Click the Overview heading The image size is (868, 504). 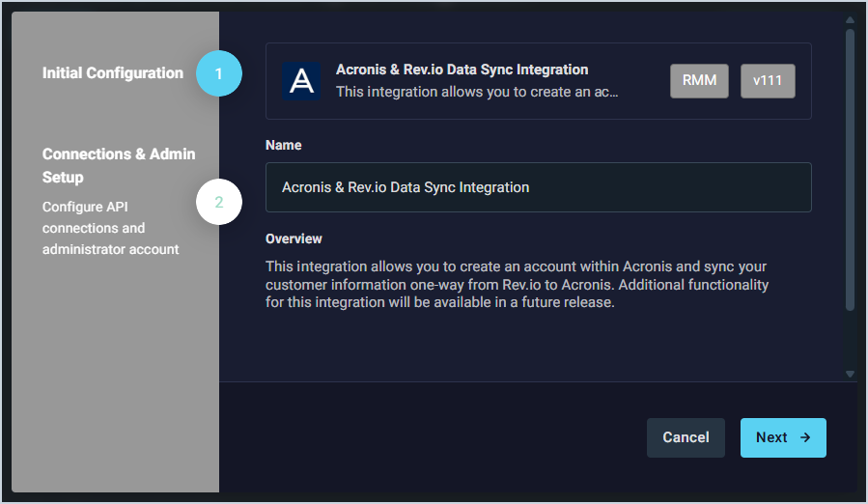294,238
